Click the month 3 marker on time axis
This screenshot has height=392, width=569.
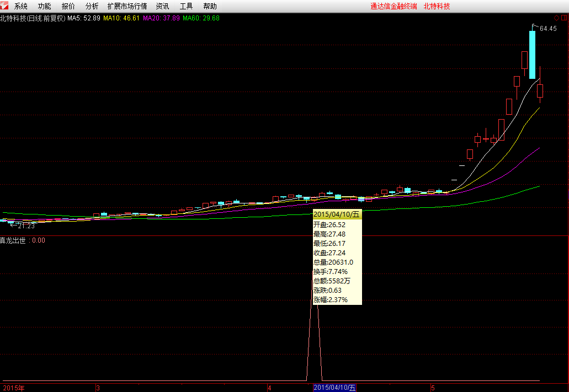coord(98,388)
